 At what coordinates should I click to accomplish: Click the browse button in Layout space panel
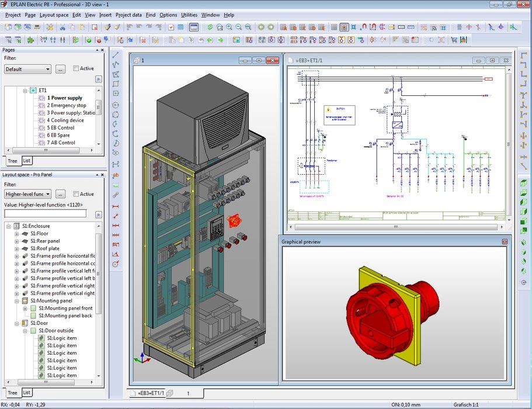pos(61,194)
